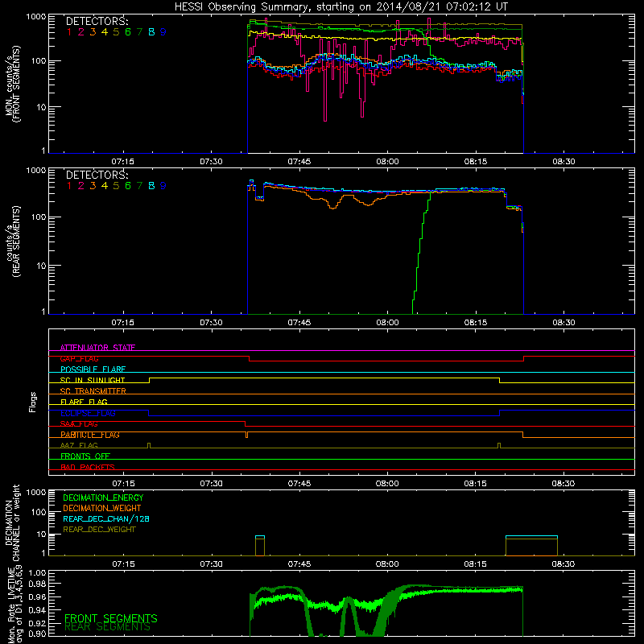The image size is (644, 644).
Task: Click 07:45 tick under Flags plot
Action: 299,484
